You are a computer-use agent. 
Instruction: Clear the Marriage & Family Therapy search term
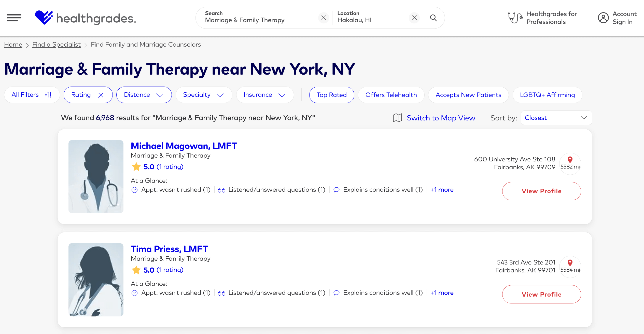[324, 18]
